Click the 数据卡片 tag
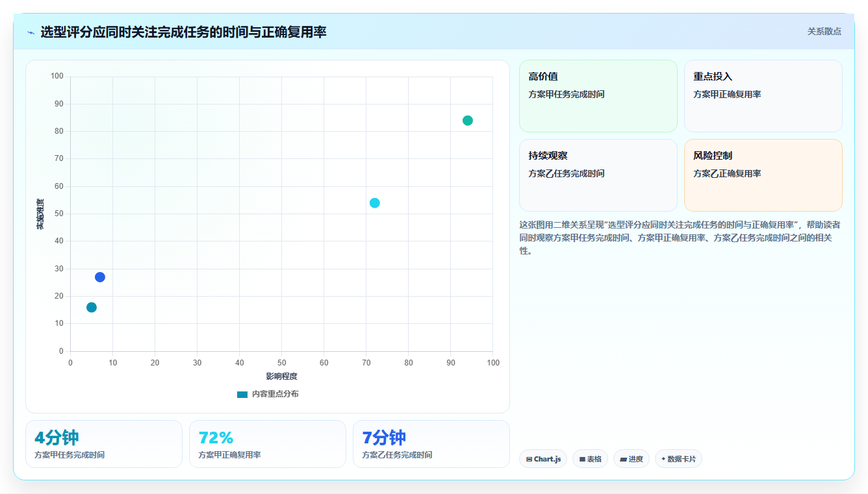 pyautogui.click(x=678, y=459)
